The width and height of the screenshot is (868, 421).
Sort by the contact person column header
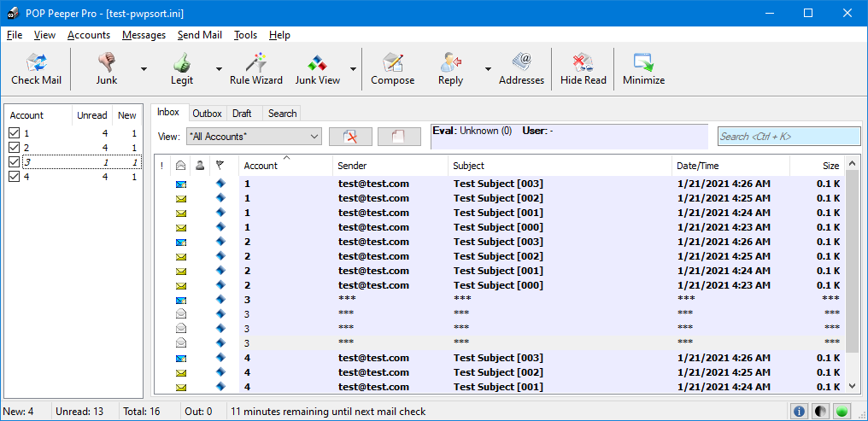[x=200, y=166]
